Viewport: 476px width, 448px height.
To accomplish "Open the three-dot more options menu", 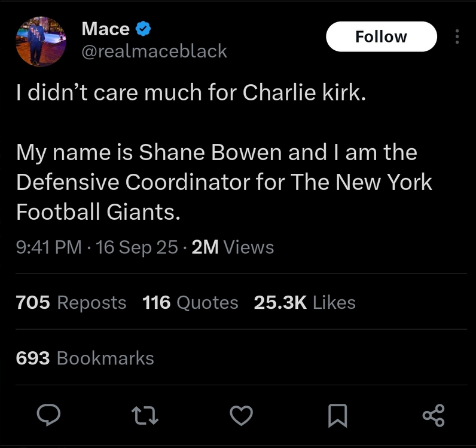I will tap(457, 37).
